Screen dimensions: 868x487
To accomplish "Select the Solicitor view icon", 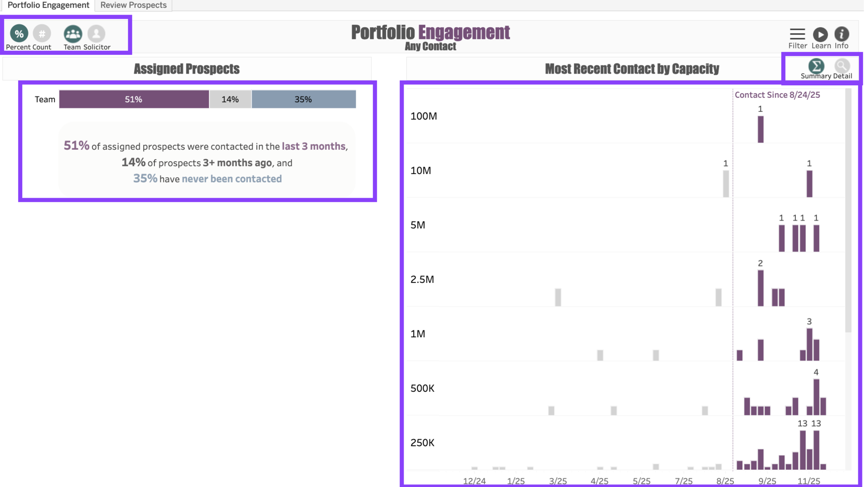I will (96, 34).
